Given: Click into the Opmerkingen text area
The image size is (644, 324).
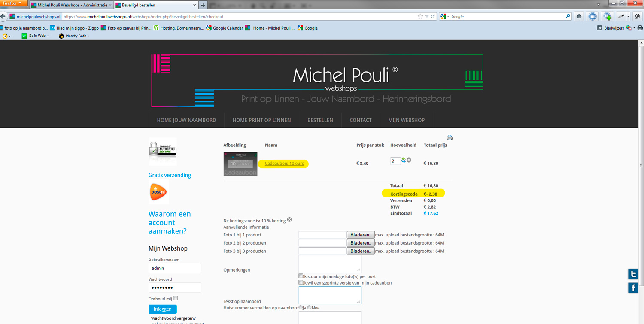Looking at the screenshot, I should pos(330,264).
